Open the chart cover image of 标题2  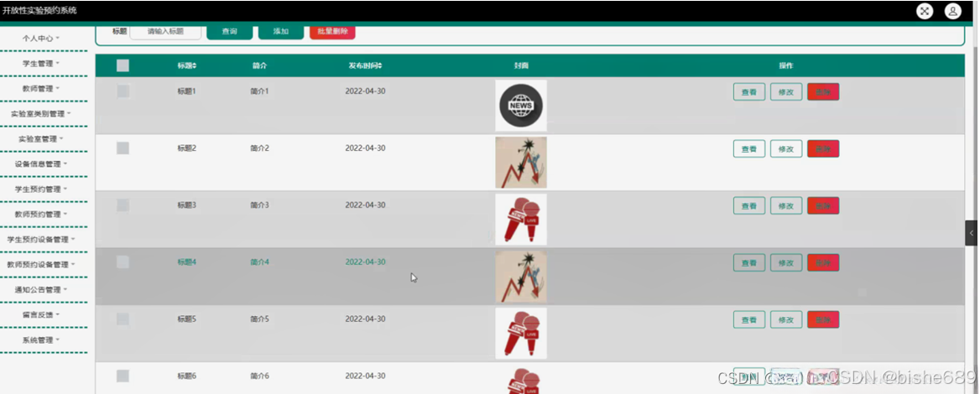[x=521, y=163]
